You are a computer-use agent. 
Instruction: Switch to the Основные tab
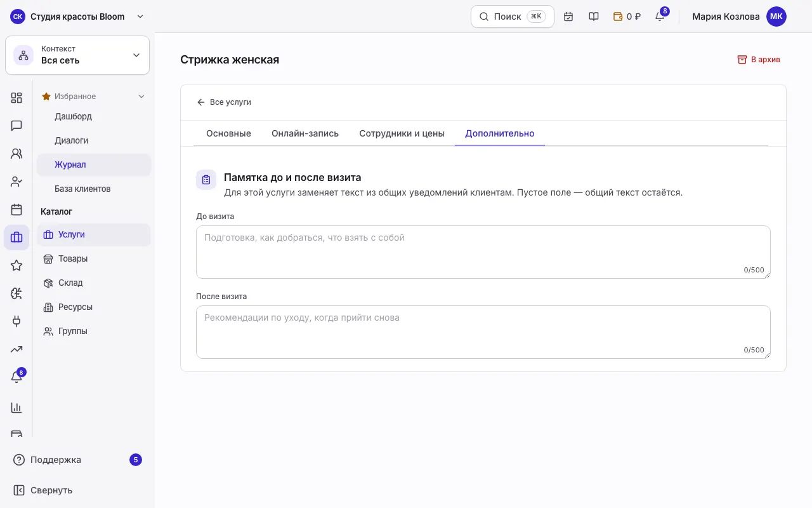(x=228, y=133)
